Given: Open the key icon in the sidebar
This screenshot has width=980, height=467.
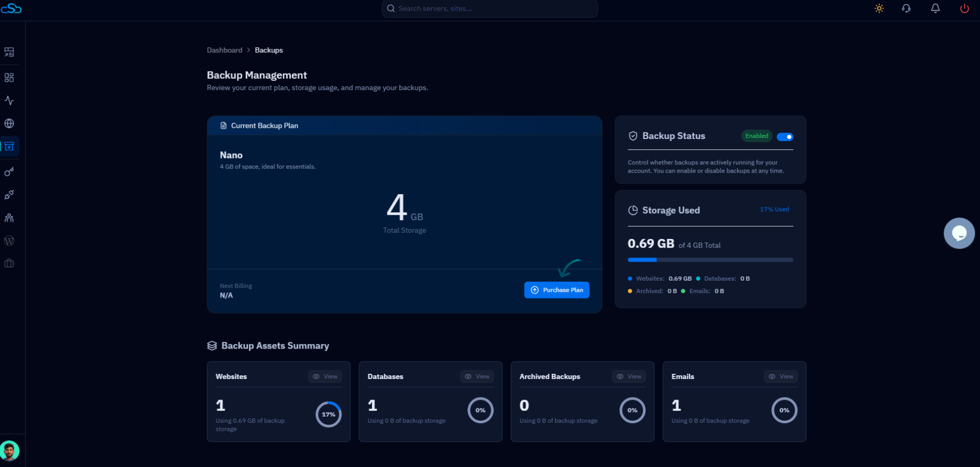Looking at the screenshot, I should pyautogui.click(x=9, y=172).
